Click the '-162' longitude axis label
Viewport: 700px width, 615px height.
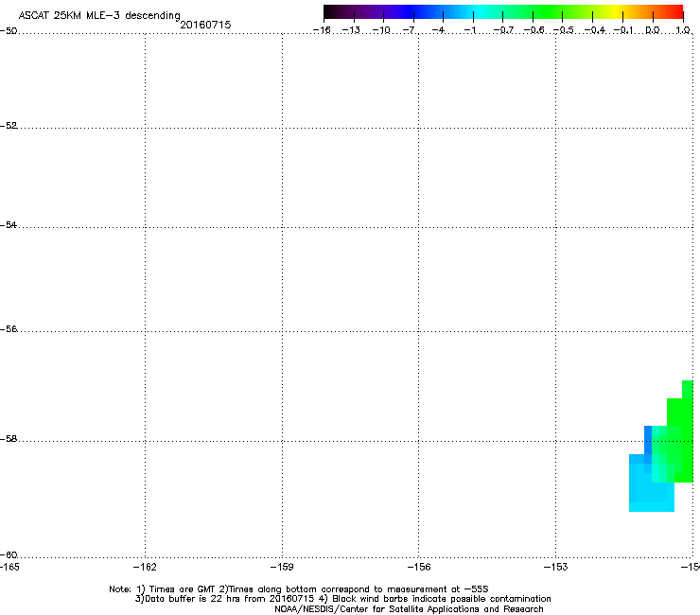coord(145,567)
